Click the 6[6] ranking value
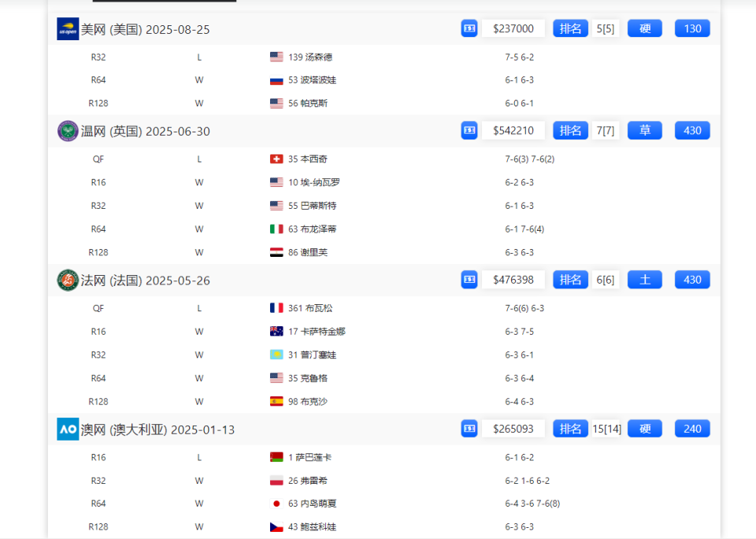This screenshot has width=756, height=539. [x=606, y=280]
